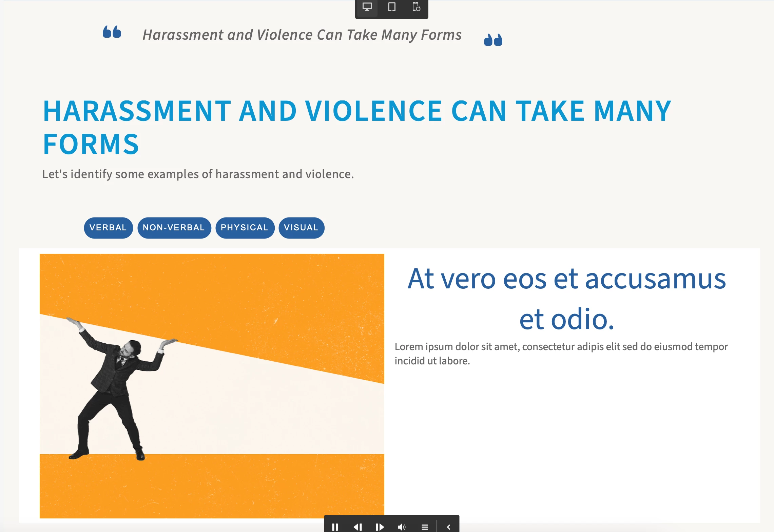Select the NON-VERBAL tab

[x=174, y=228]
